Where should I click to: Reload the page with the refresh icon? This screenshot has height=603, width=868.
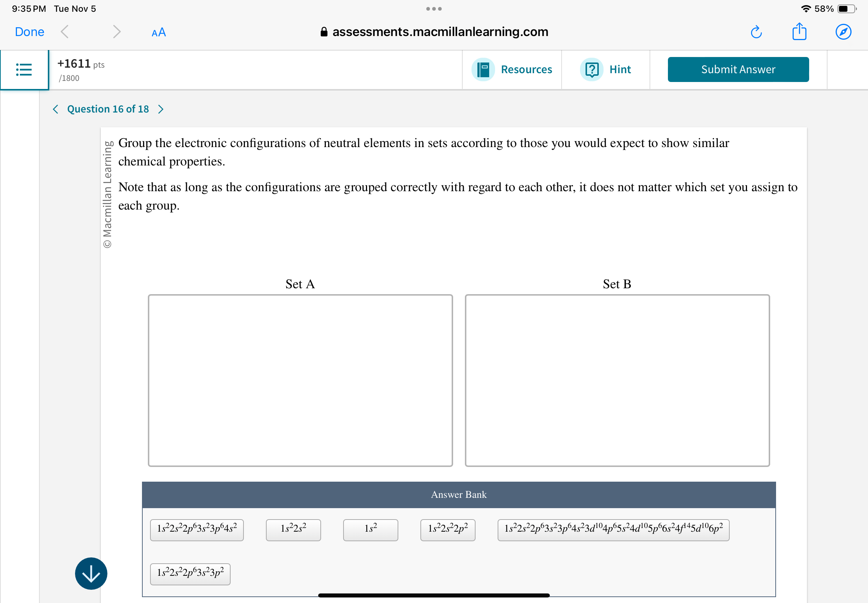click(x=756, y=32)
